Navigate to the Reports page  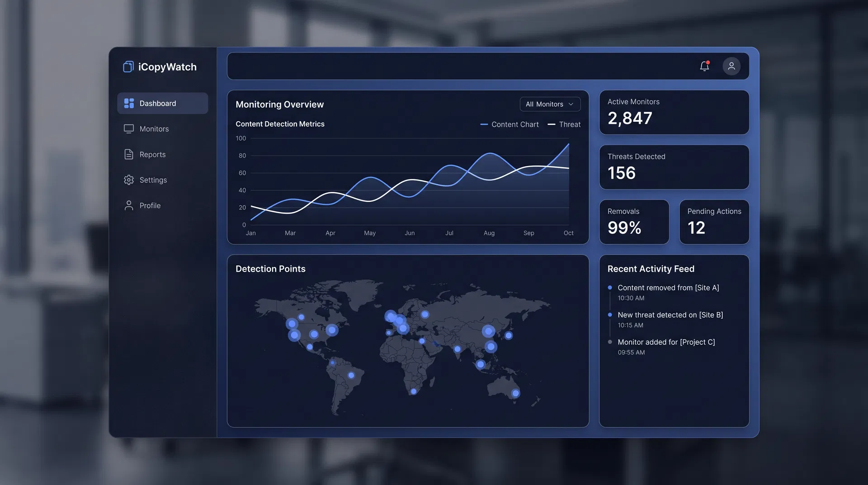pos(152,154)
